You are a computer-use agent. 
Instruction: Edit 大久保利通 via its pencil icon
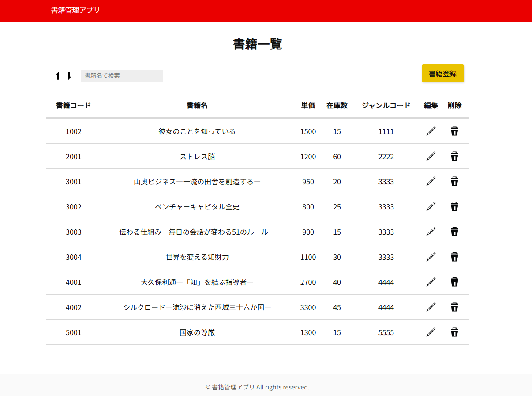pos(431,282)
